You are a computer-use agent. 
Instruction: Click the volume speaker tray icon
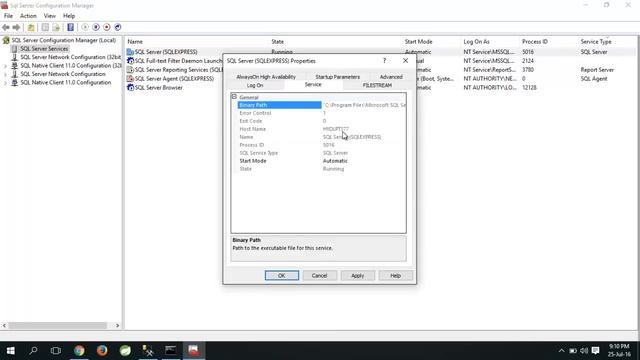584,351
